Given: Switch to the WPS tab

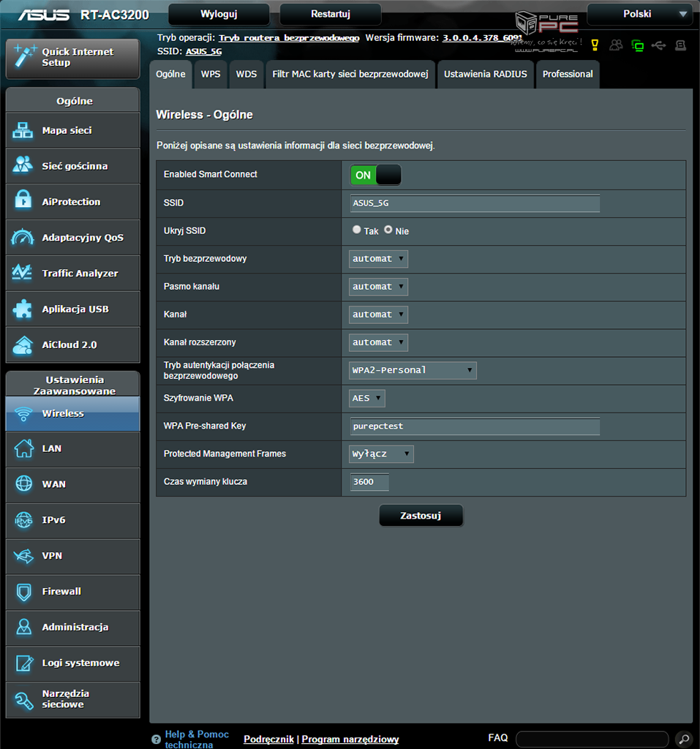Looking at the screenshot, I should point(211,74).
